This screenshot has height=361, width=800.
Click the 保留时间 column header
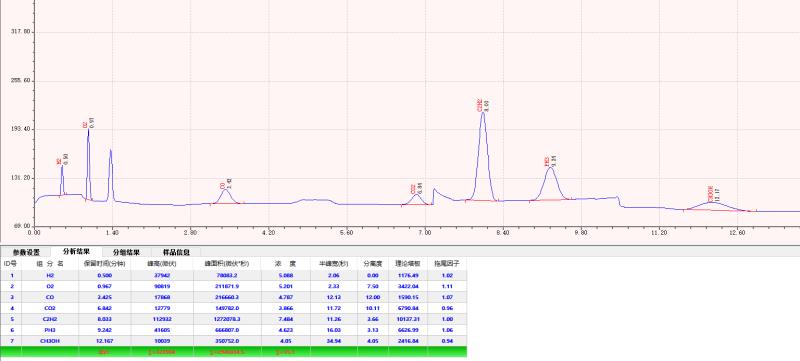(105, 264)
